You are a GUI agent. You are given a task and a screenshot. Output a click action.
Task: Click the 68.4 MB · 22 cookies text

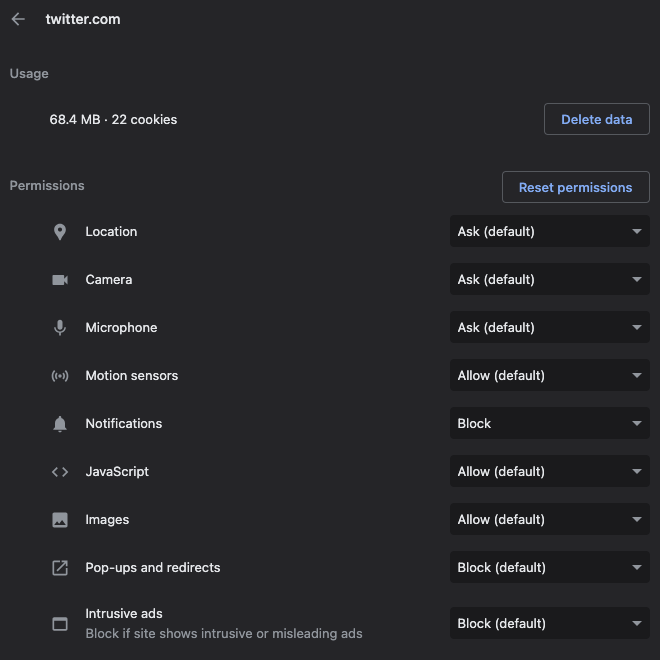(x=113, y=120)
